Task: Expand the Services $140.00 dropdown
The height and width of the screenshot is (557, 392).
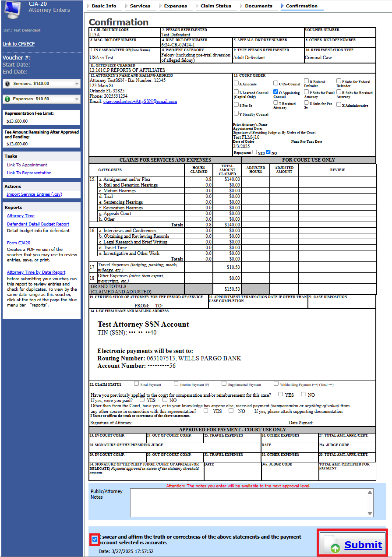Action: point(77,83)
